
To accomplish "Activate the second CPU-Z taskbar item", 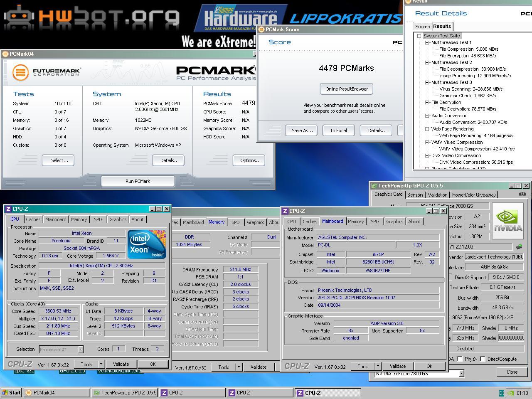I will pyautogui.click(x=260, y=393).
